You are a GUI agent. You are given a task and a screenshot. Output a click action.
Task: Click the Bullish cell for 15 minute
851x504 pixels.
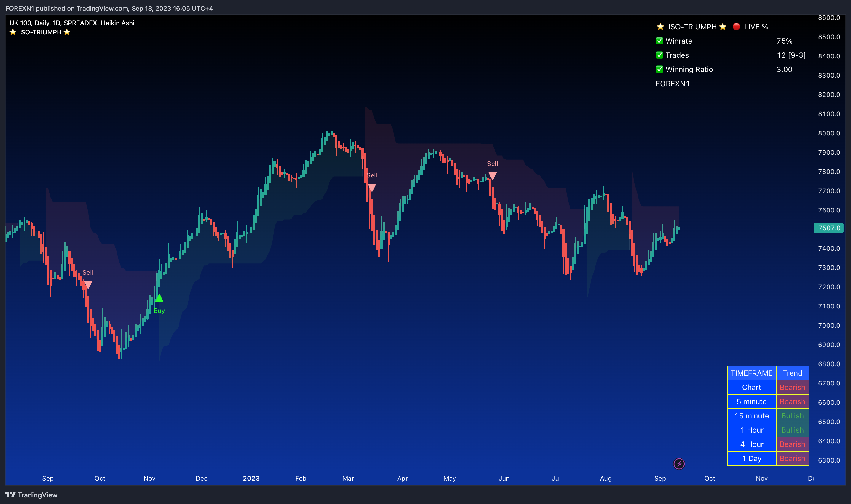pos(792,416)
